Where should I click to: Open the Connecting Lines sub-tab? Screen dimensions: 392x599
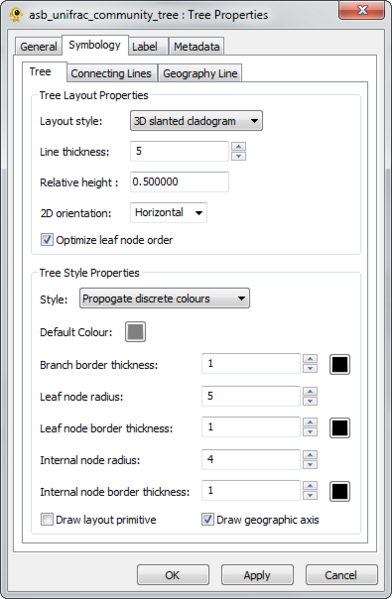coord(111,73)
